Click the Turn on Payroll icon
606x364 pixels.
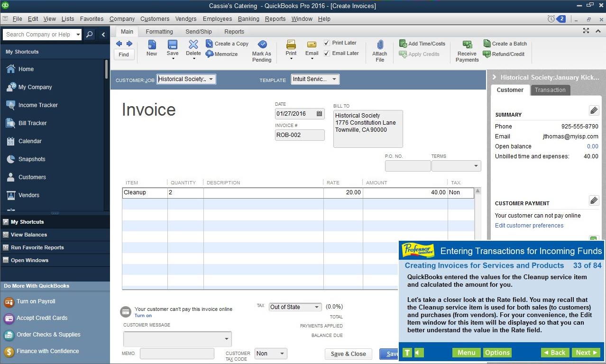coord(10,301)
